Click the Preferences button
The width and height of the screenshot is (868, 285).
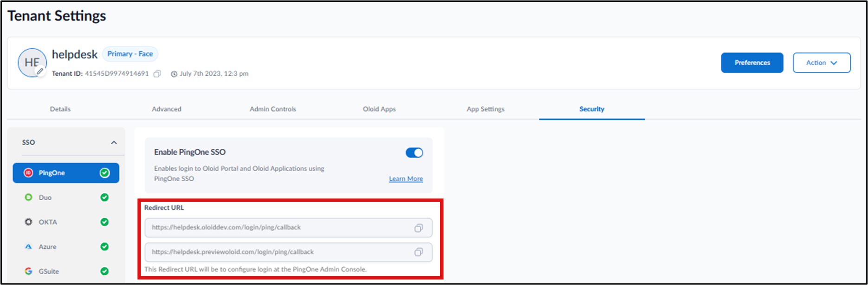[x=752, y=63]
